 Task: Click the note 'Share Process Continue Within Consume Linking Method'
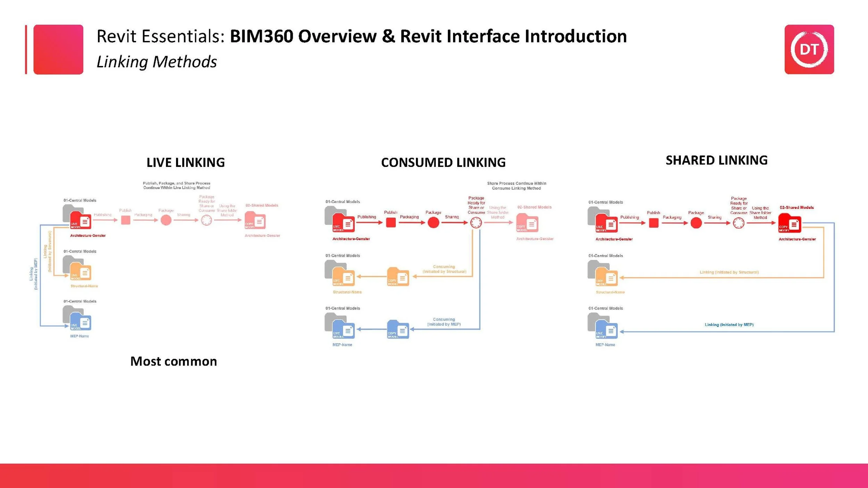pos(517,186)
